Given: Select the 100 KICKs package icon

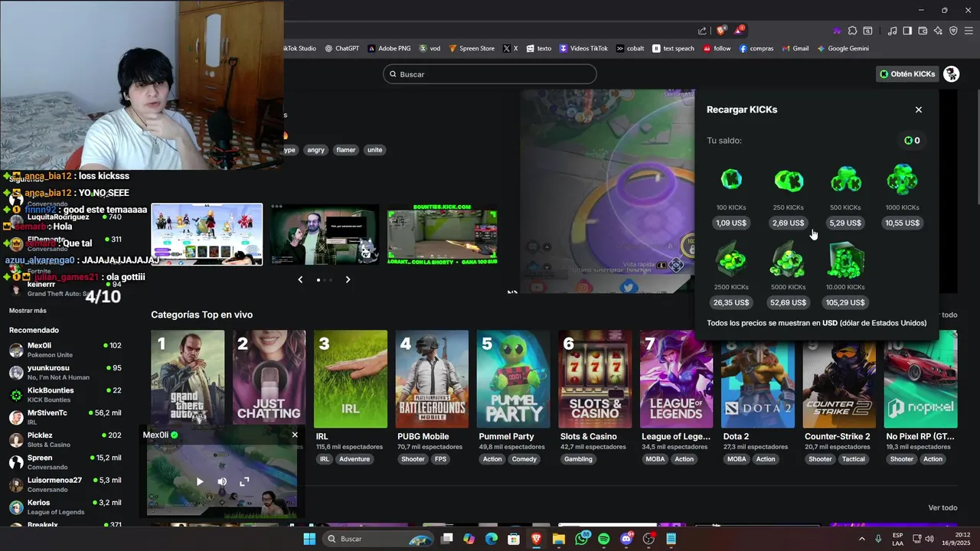Looking at the screenshot, I should (x=731, y=181).
